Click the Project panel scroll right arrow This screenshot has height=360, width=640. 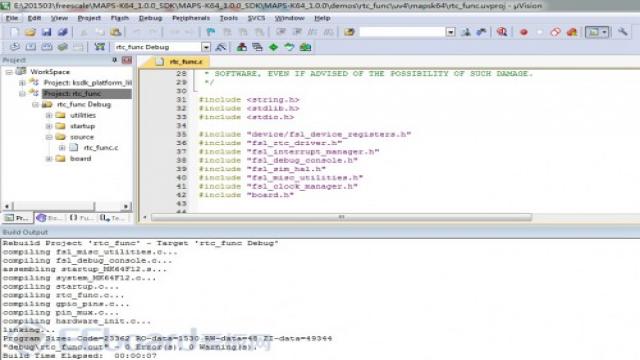pos(126,206)
